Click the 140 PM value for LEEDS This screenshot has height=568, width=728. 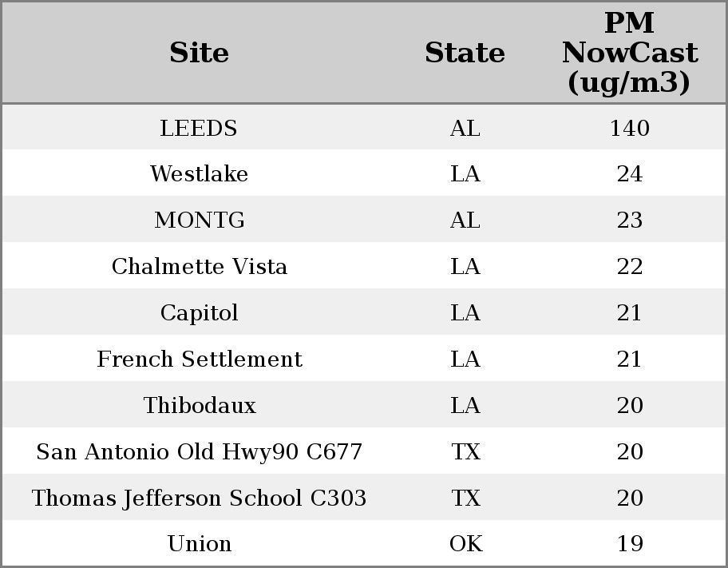[630, 128]
